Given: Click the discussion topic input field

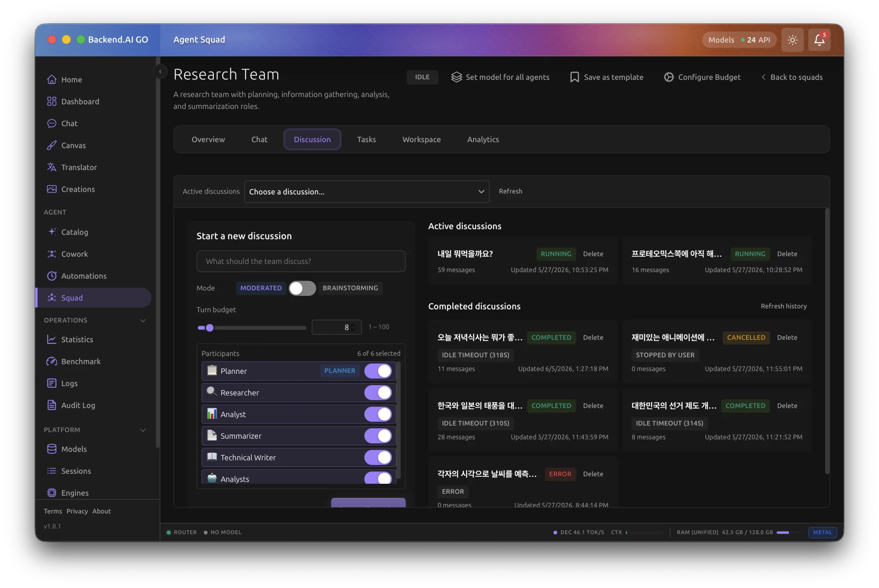Looking at the screenshot, I should click(x=301, y=261).
